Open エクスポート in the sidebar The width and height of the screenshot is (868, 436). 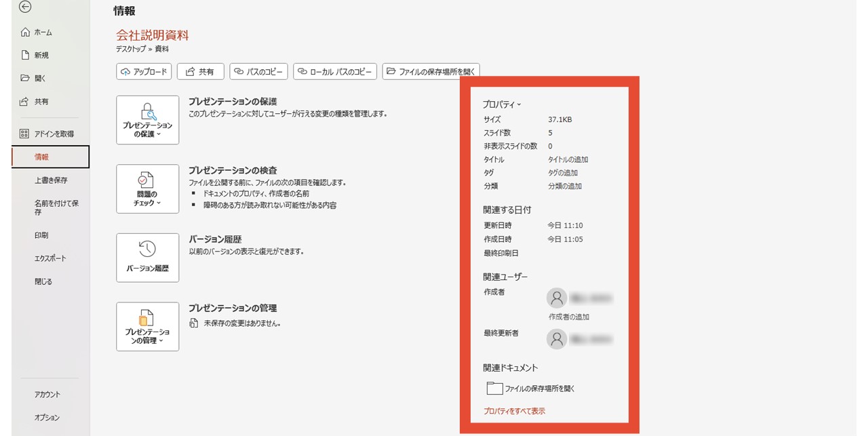point(51,258)
